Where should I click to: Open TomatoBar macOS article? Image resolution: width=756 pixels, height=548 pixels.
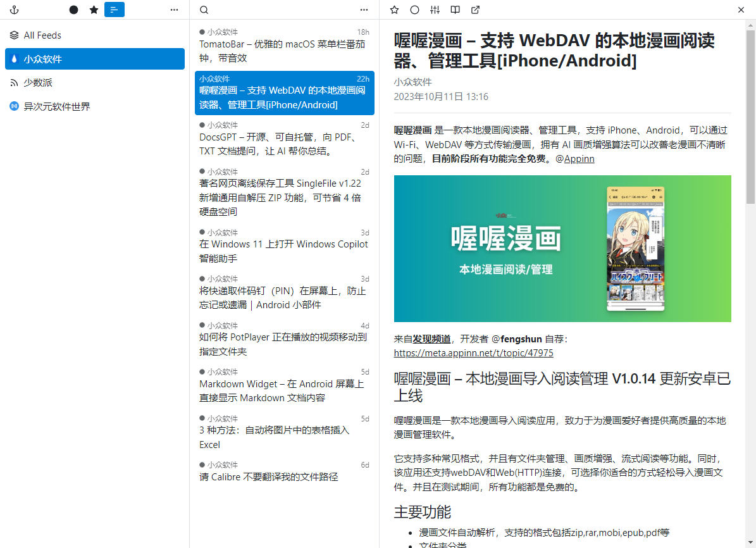click(x=285, y=46)
